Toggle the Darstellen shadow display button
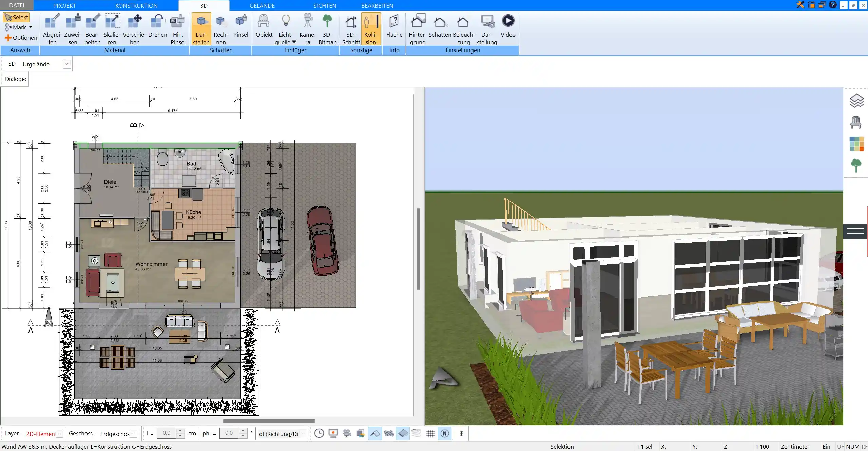The image size is (868, 451). click(201, 29)
